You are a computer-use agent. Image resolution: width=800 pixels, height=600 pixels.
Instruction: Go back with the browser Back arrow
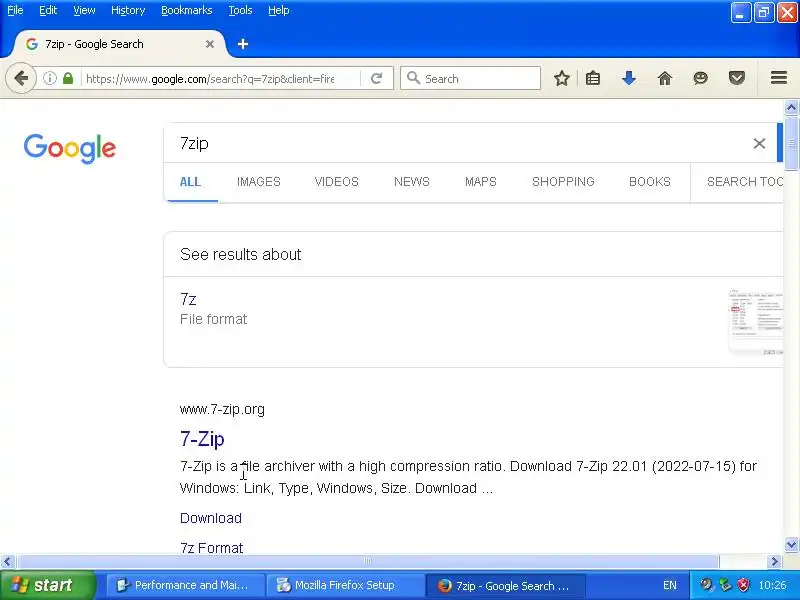[x=21, y=79]
